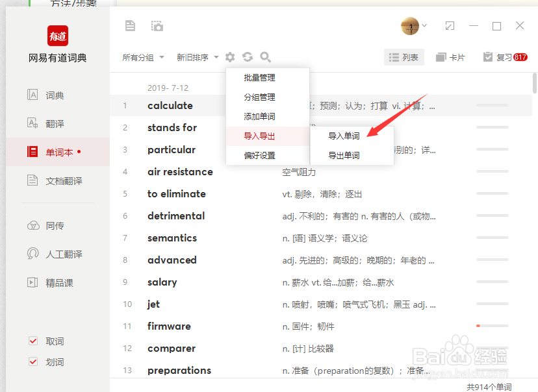Switch to 卡片 card view

pyautogui.click(x=451, y=57)
